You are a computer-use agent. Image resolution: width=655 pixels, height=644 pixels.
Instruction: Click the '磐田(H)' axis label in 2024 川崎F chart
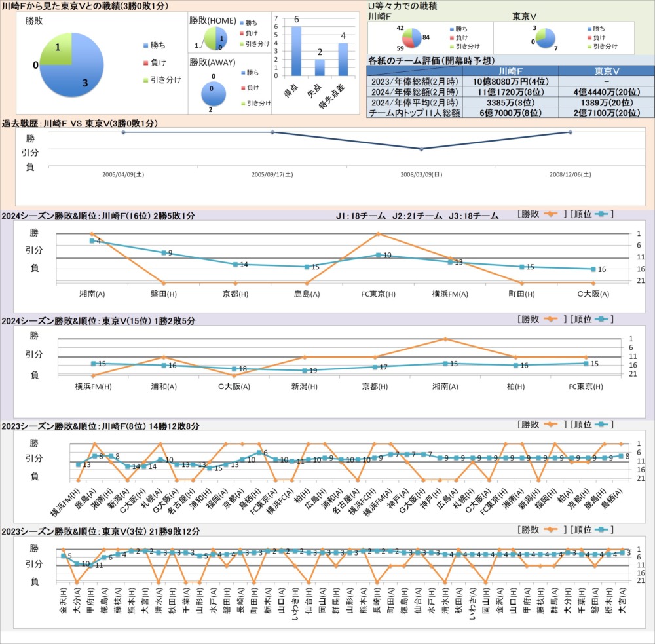(x=164, y=294)
